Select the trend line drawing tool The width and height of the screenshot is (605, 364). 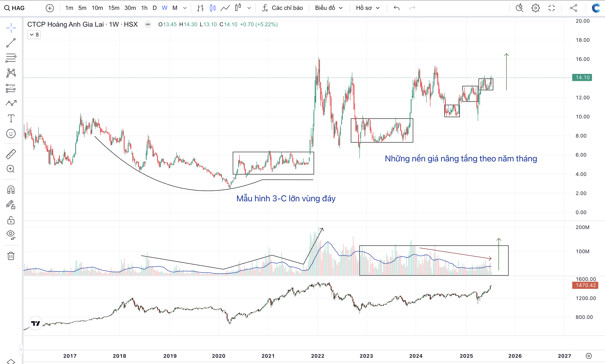click(x=11, y=43)
